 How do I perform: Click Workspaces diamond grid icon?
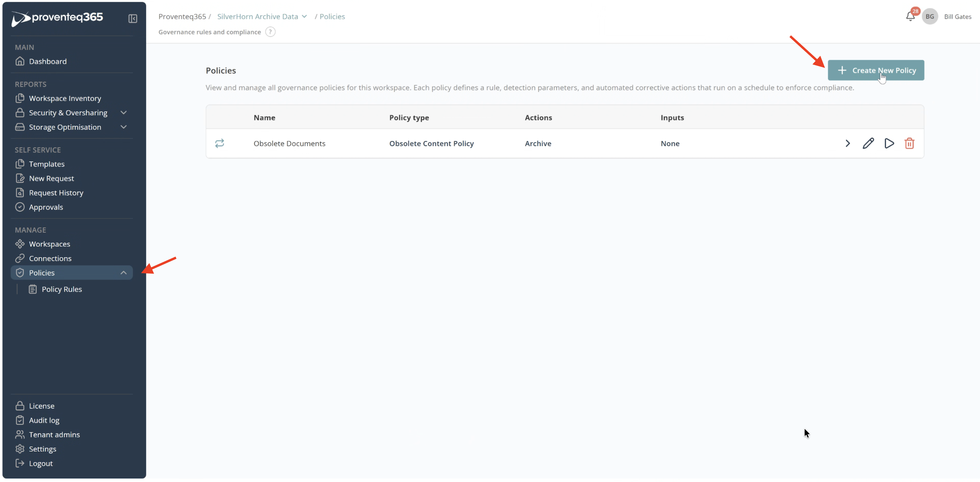point(20,244)
